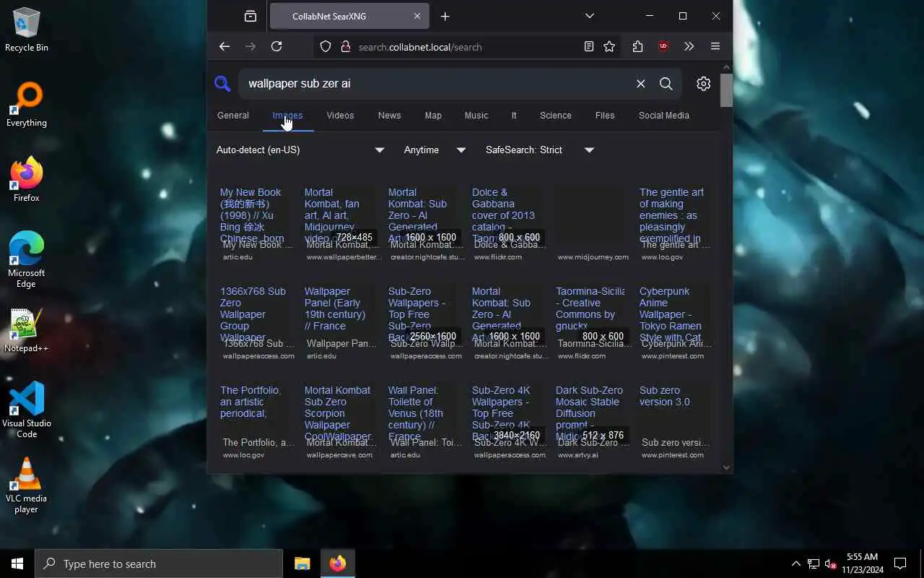Screen dimensions: 924x578
Task: Launch Firefox from the desktop shortcut
Action: click(x=27, y=180)
